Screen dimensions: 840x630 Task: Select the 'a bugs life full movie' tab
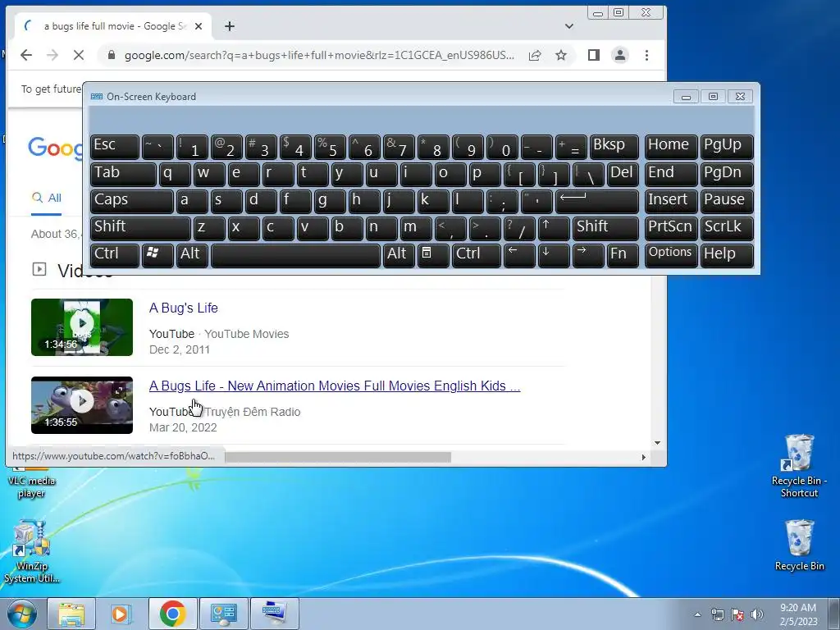[113, 26]
